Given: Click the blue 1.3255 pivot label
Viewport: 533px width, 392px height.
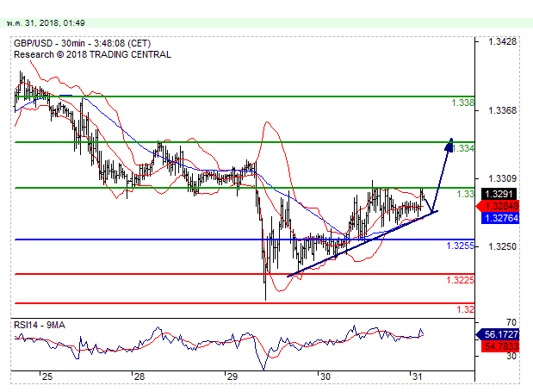Looking at the screenshot, I should [460, 246].
